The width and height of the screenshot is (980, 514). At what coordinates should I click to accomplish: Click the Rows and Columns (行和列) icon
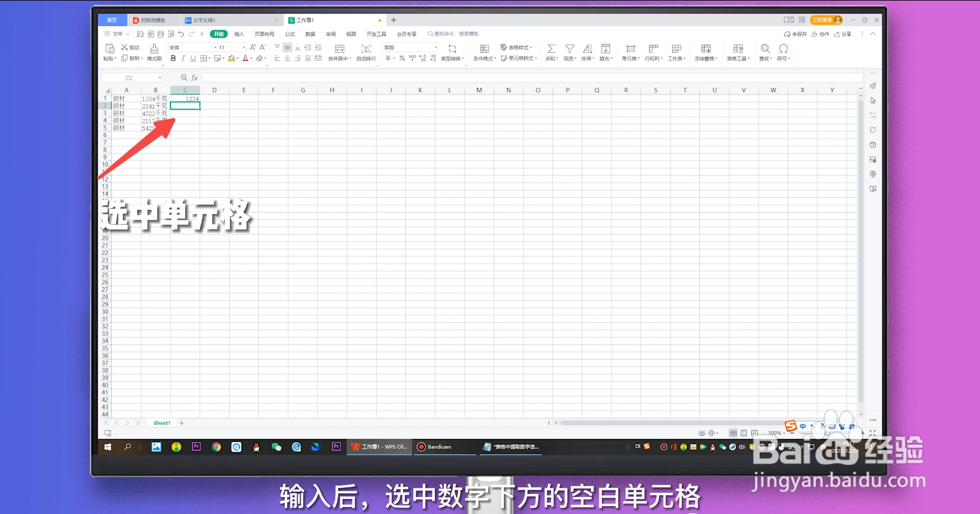click(653, 48)
